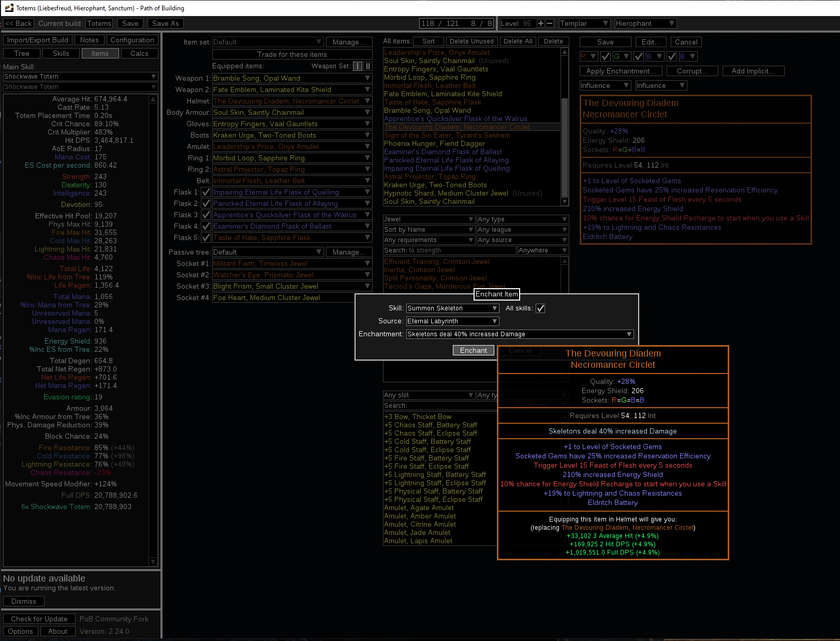The image size is (840, 641).
Task: Click scroll-up arrow of All items list
Action: point(565,52)
